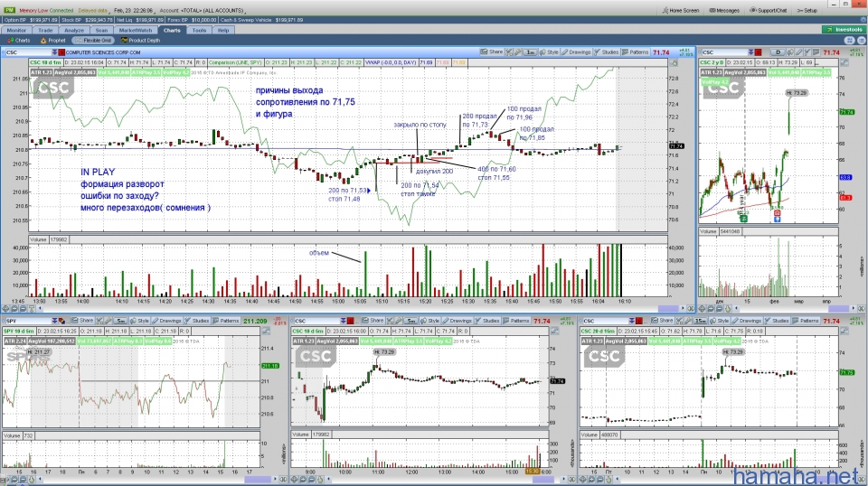
Task: Open the Analyze tab
Action: pyautogui.click(x=74, y=31)
